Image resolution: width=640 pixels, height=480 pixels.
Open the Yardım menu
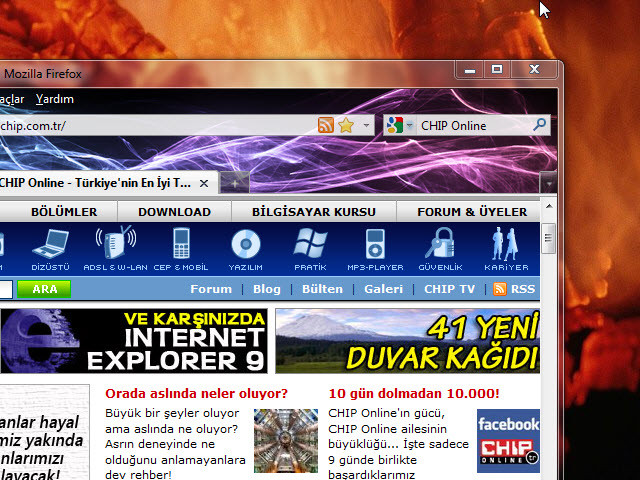55,99
